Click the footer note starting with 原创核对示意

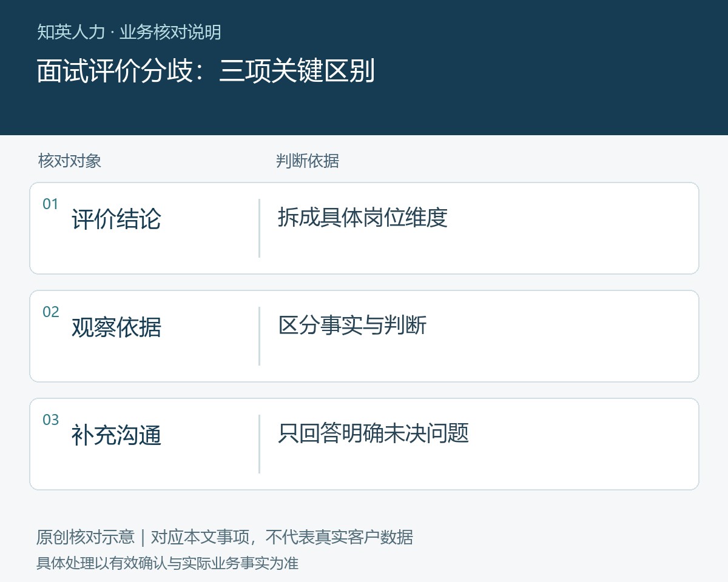coord(225,537)
